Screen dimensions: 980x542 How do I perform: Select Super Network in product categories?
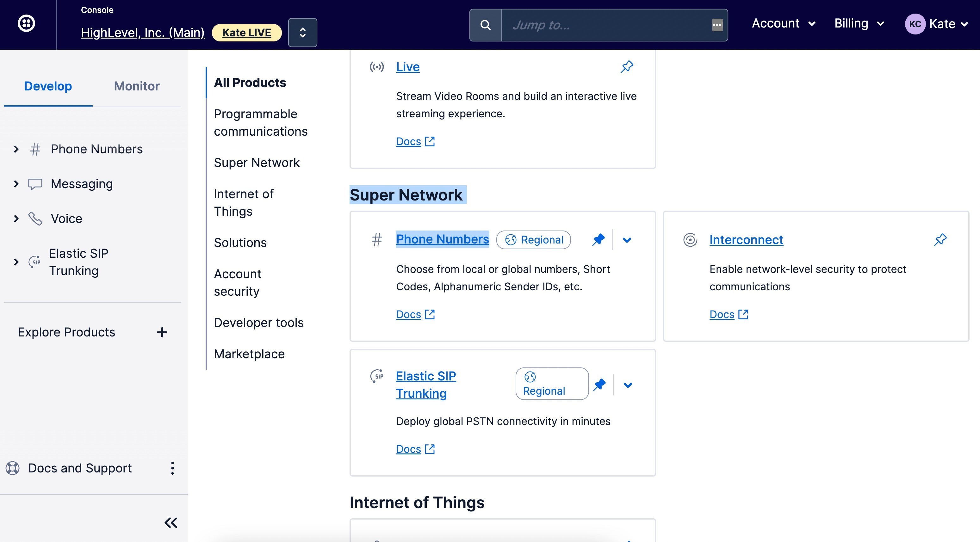(257, 163)
